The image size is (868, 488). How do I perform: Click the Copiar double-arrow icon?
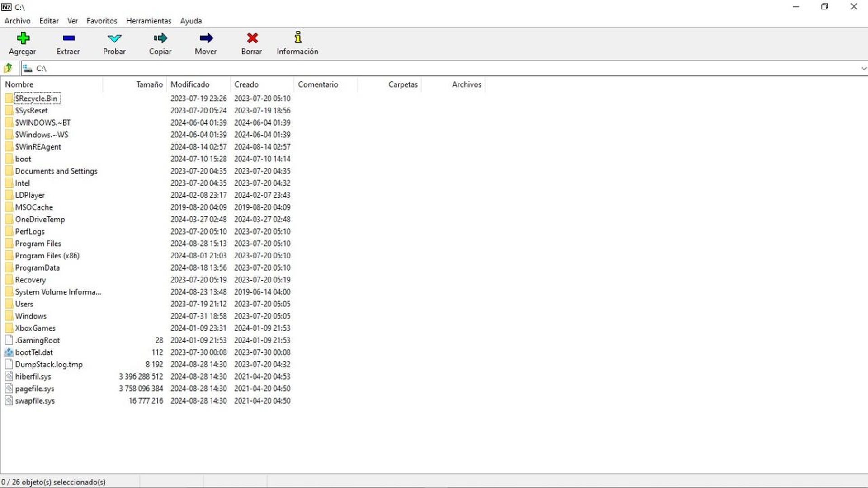point(160,38)
